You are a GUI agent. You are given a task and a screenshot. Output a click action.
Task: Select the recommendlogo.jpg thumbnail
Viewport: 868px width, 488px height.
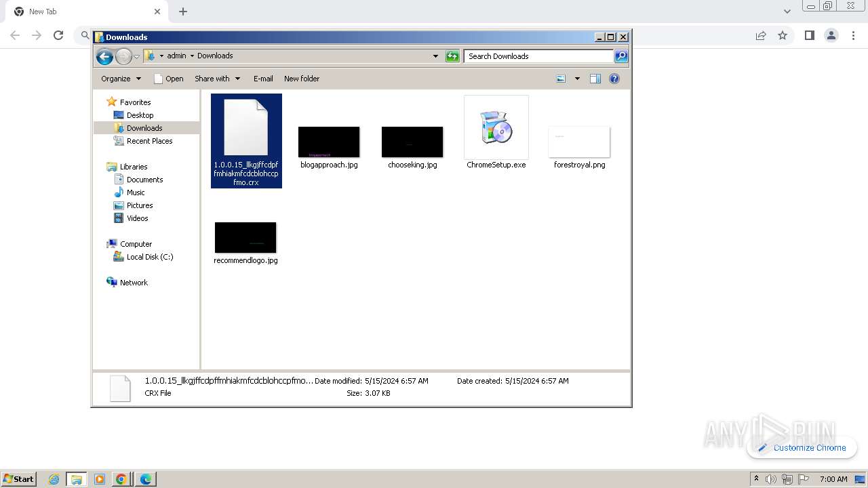point(245,238)
